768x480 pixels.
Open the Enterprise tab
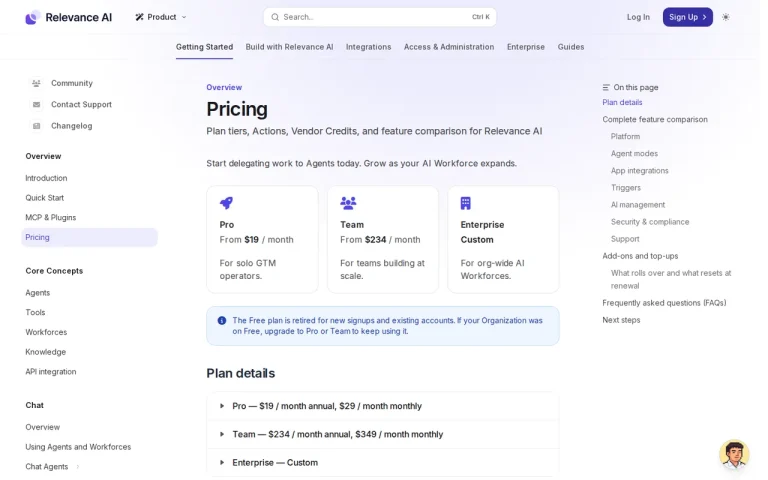coord(526,47)
